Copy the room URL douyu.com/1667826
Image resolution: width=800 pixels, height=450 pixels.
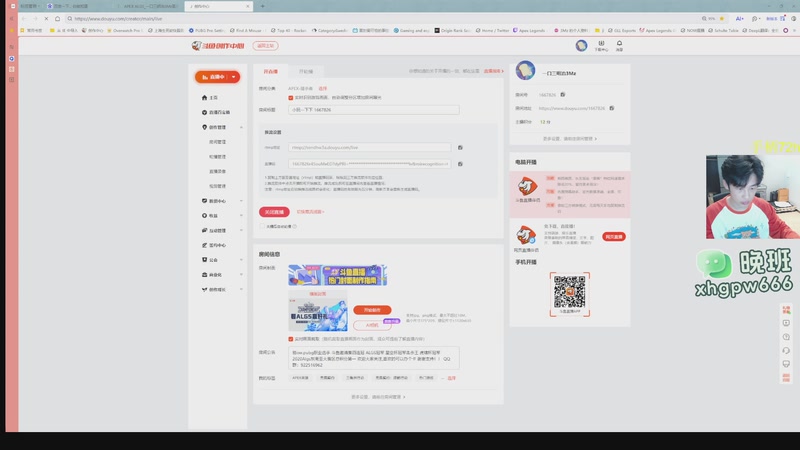pyautogui.click(x=612, y=108)
